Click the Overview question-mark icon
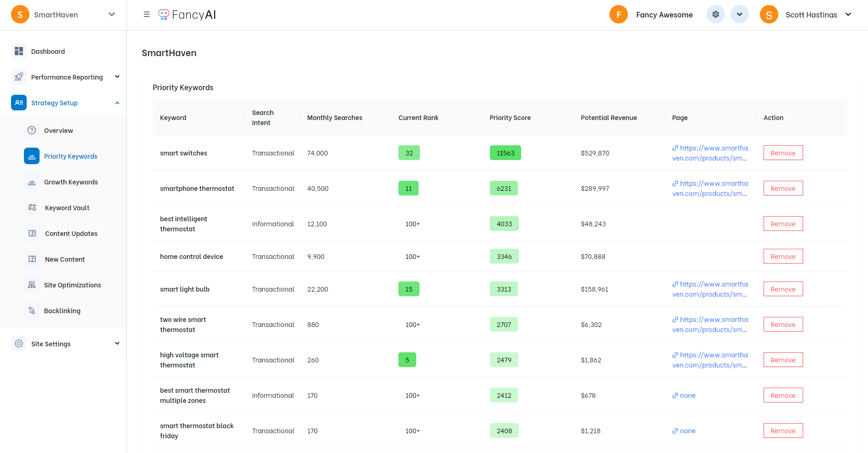This screenshot has height=453, width=868. (32, 130)
